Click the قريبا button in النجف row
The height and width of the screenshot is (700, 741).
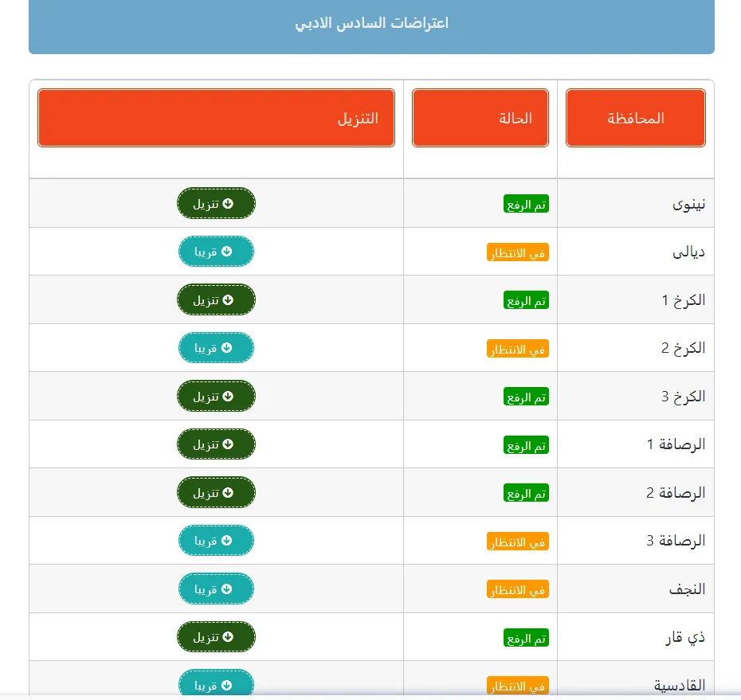coord(216,589)
